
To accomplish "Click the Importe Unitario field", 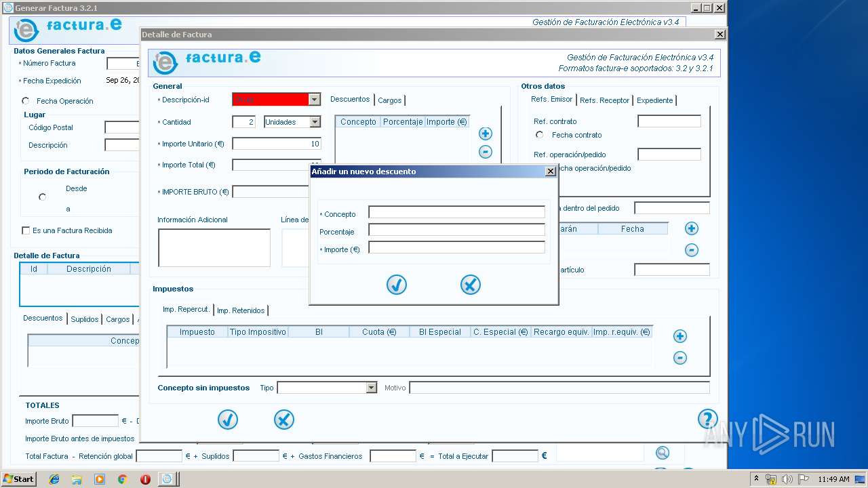I will coord(277,144).
